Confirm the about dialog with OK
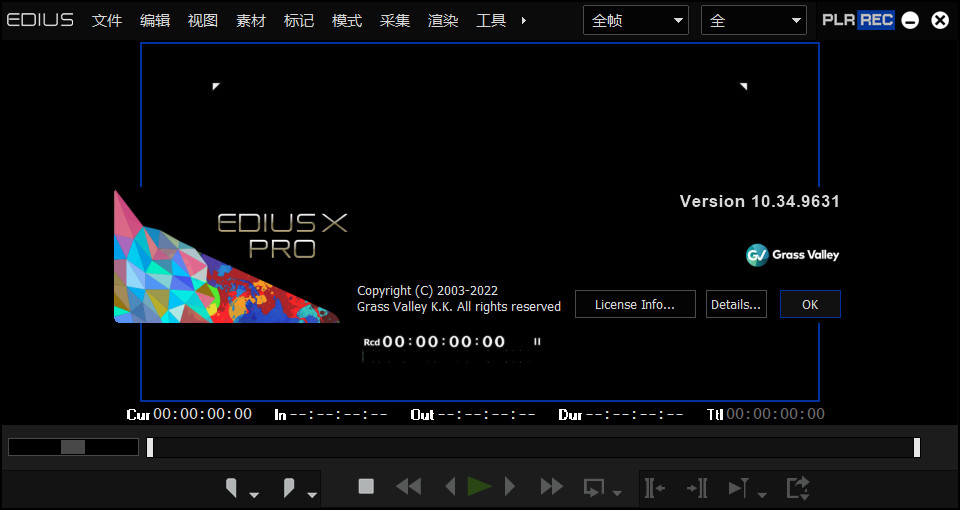This screenshot has width=960, height=510. 810,304
